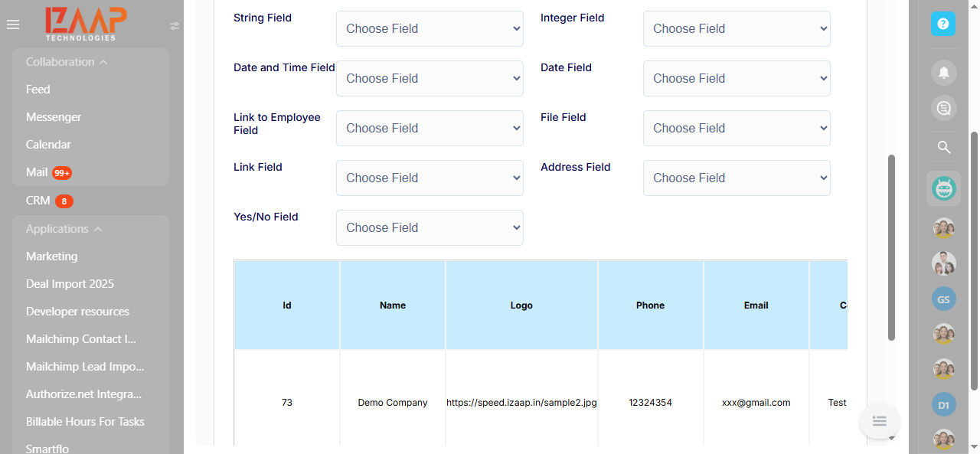Viewport: 980px width, 454px height.
Task: Open the notifications bell icon
Action: click(944, 72)
